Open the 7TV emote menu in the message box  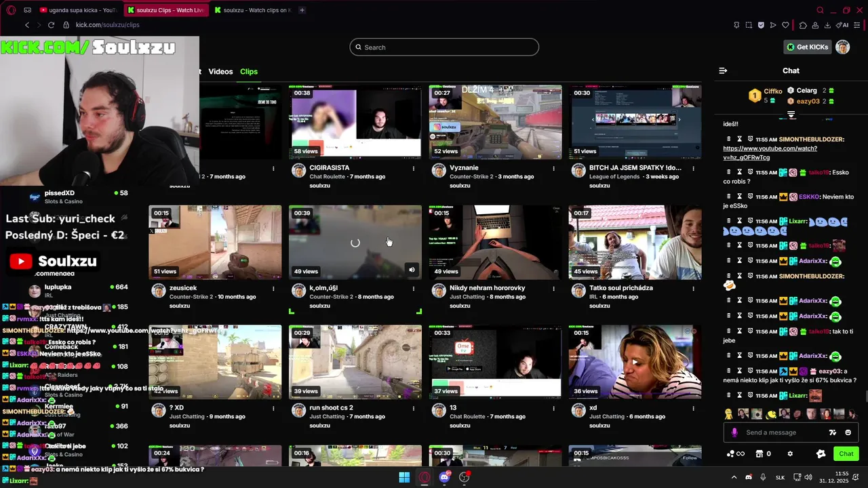(x=833, y=432)
